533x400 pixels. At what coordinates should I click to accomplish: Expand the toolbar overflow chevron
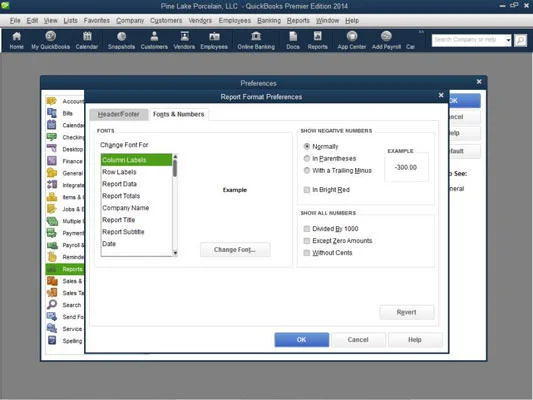(x=421, y=32)
